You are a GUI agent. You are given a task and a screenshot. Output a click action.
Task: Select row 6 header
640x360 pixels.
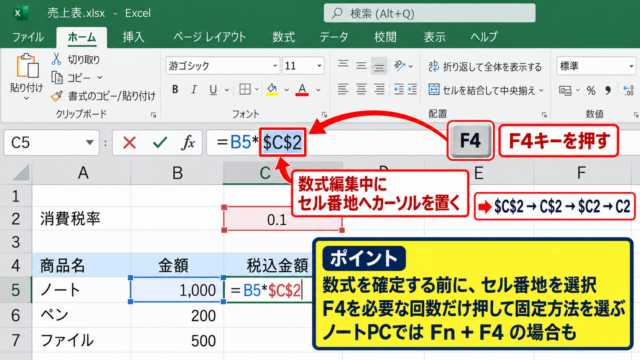(16, 316)
